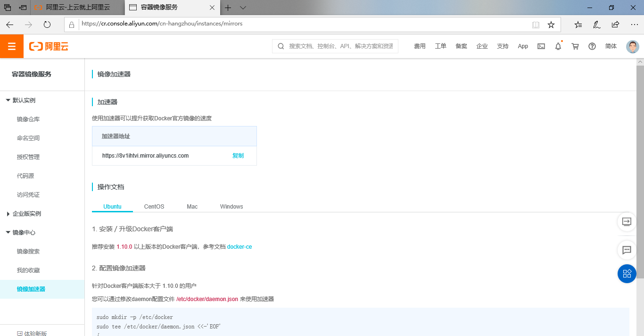Click the browser address bar

coord(302,24)
